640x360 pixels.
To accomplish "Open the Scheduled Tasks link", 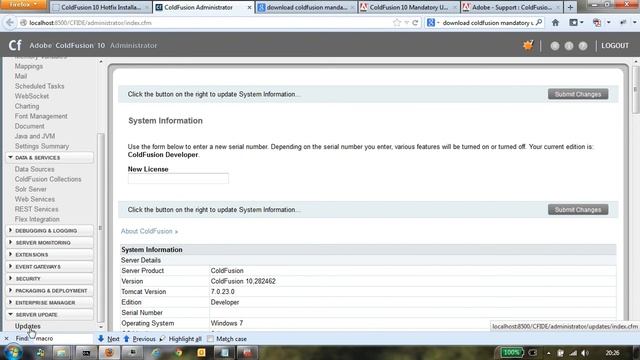I will 39,86.
